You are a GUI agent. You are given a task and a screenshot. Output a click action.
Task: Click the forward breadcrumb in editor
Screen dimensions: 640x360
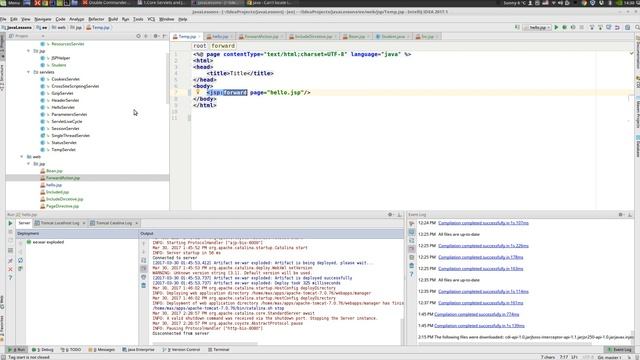(223, 46)
